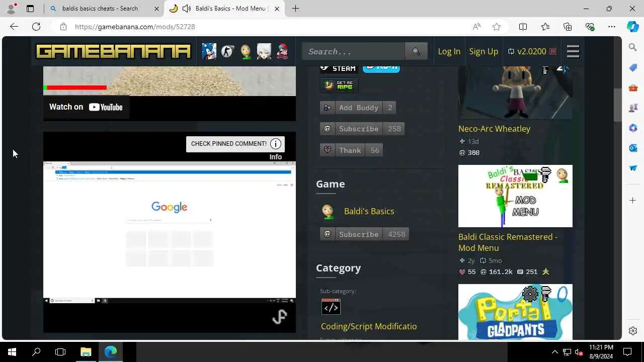Click Baldi Classic Remastered thumbnail
644x362 pixels.
(515, 196)
